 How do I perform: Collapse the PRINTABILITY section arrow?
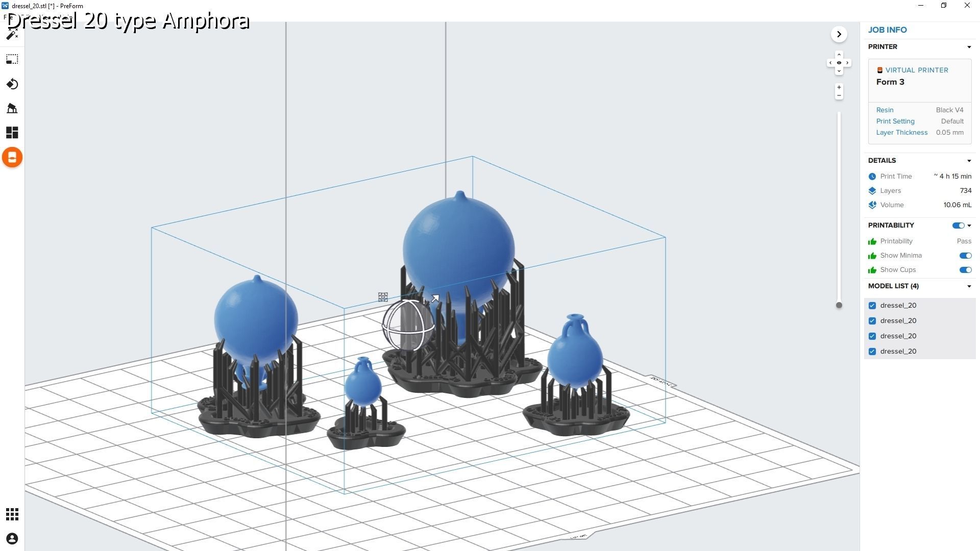point(969,226)
